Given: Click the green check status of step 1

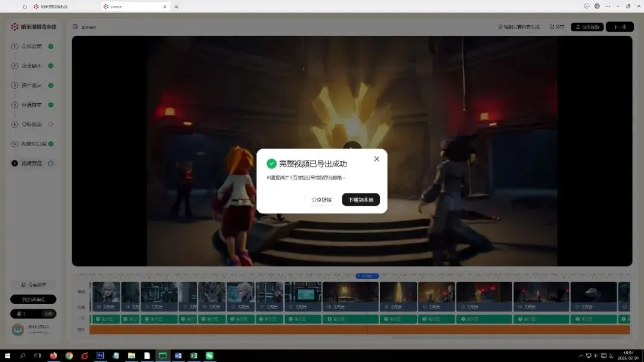Looking at the screenshot, I should click(x=51, y=47).
